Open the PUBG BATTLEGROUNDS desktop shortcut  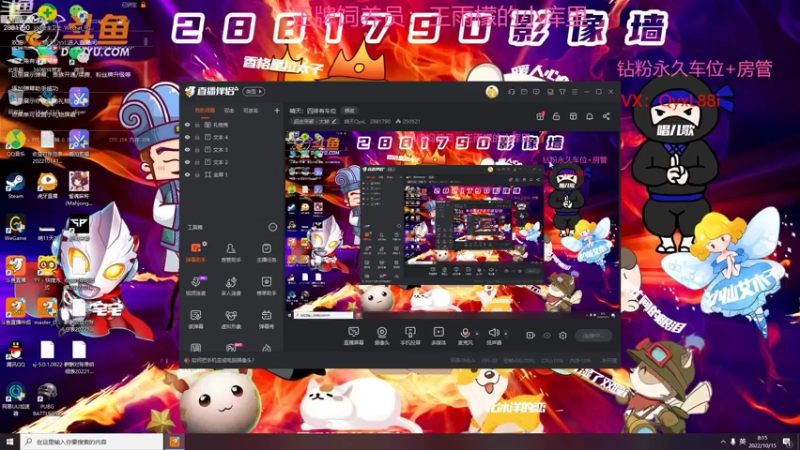pyautogui.click(x=47, y=399)
